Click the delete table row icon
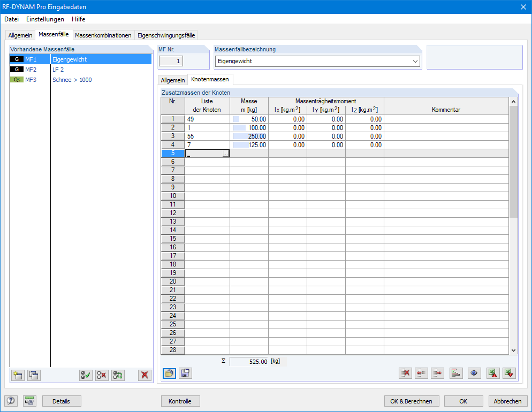532x412 pixels. (406, 373)
